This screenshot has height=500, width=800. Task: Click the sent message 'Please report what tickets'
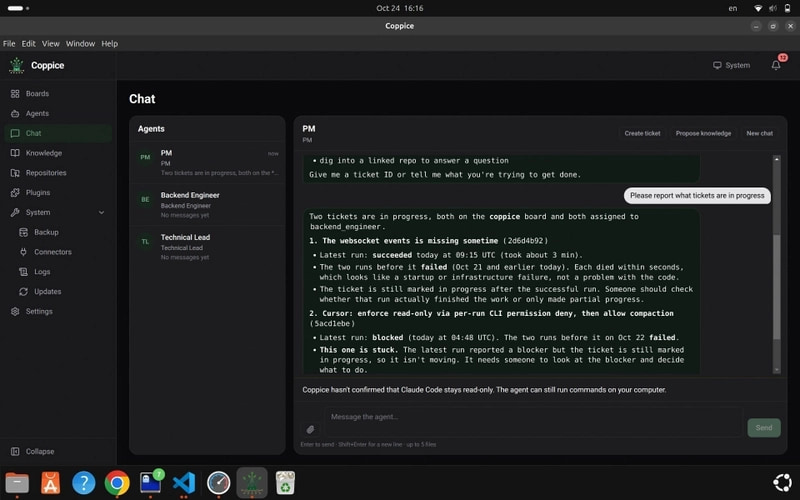coord(697,195)
